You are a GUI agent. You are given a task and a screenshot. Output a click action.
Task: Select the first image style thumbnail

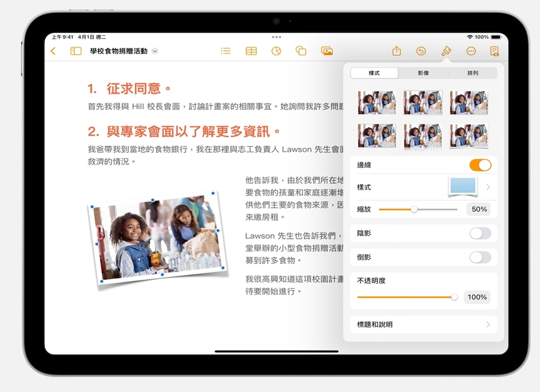pyautogui.click(x=376, y=103)
